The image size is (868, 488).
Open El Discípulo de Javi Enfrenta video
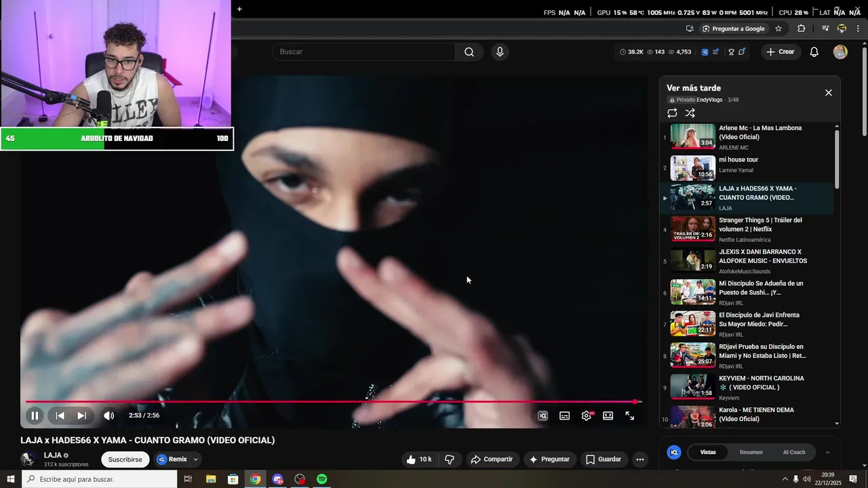pos(746,324)
